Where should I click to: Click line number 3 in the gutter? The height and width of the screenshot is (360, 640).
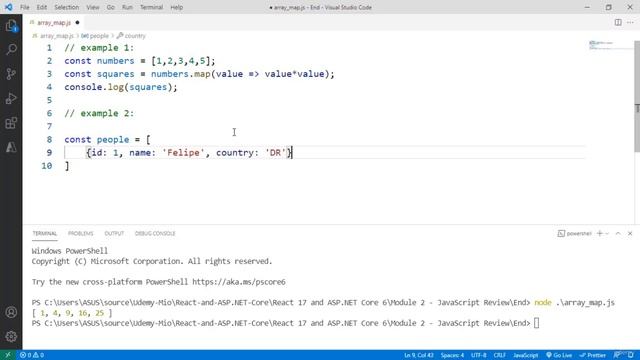49,74
